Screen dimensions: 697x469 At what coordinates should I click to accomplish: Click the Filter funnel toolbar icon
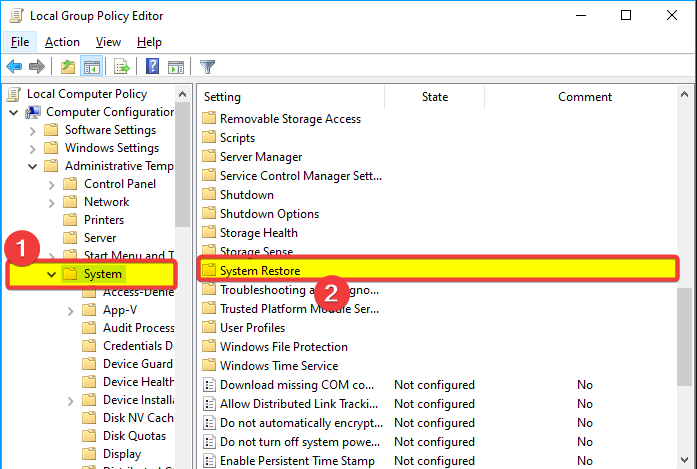(x=208, y=67)
